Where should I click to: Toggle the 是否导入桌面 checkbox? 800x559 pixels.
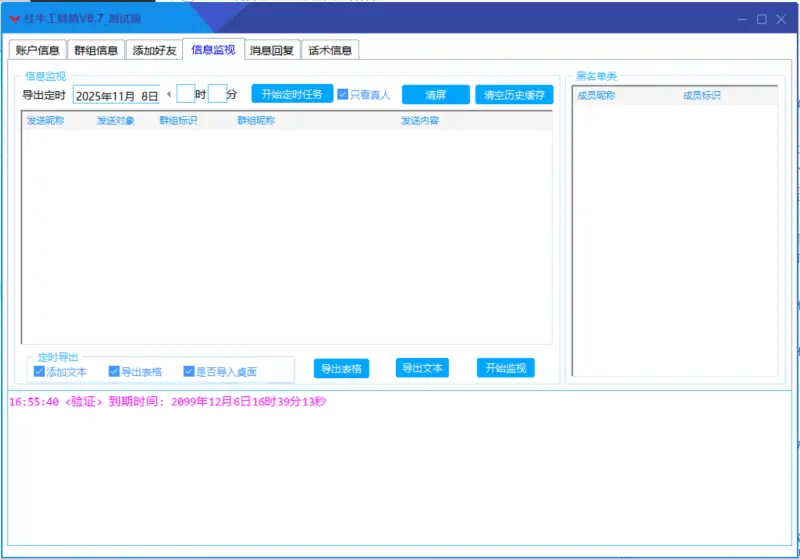click(x=189, y=371)
